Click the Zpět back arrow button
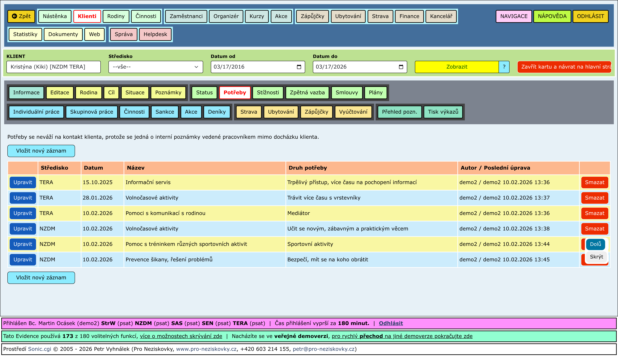This screenshot has height=364, width=618. 21,16
